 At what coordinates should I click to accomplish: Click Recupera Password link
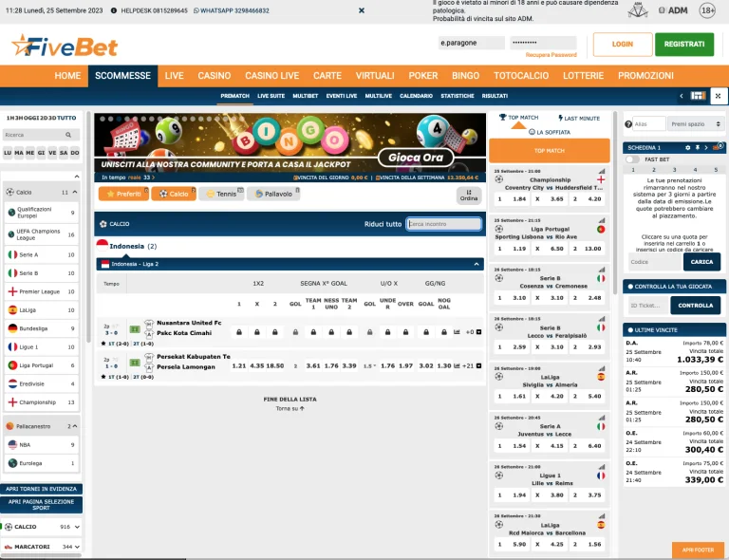[551, 55]
